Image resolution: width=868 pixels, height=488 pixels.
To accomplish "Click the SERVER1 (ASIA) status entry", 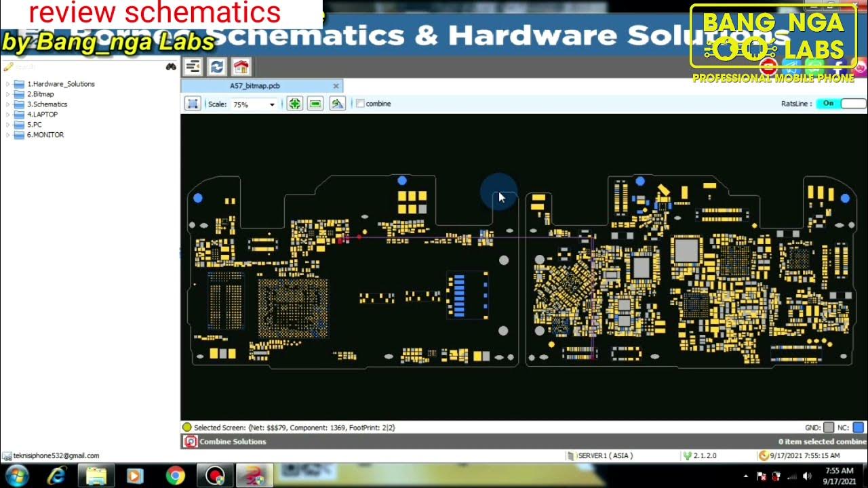I will 605,455.
